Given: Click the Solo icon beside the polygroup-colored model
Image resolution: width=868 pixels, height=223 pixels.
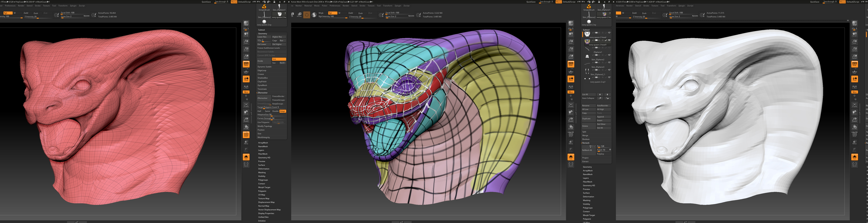Looking at the screenshot, I should 571,157.
